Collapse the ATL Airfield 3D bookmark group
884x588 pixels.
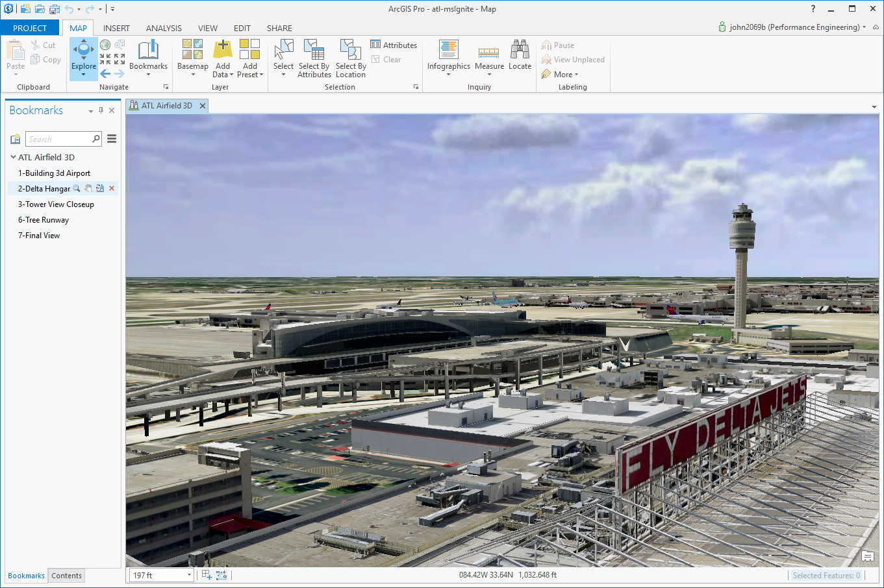13,157
